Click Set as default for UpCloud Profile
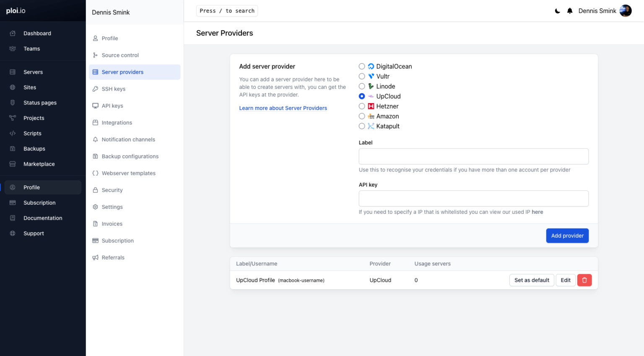Screen dimensions: 644x356 pos(532,280)
